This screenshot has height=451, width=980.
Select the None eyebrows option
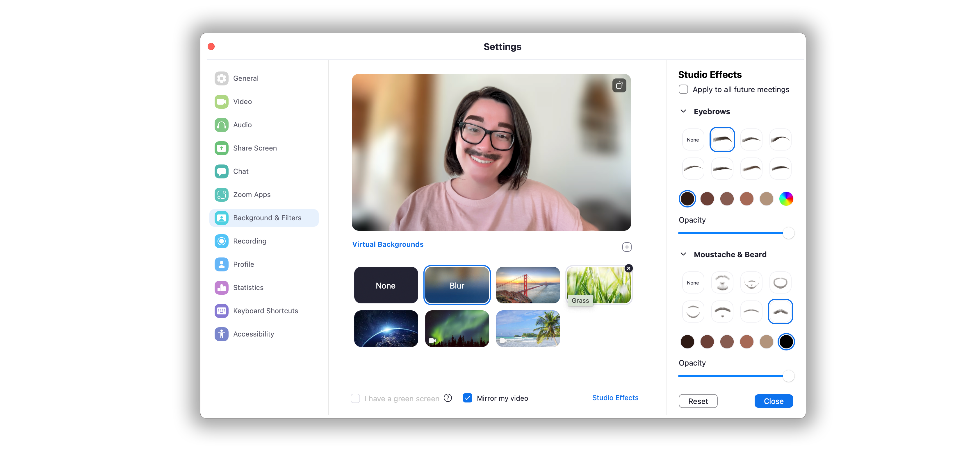coord(693,139)
